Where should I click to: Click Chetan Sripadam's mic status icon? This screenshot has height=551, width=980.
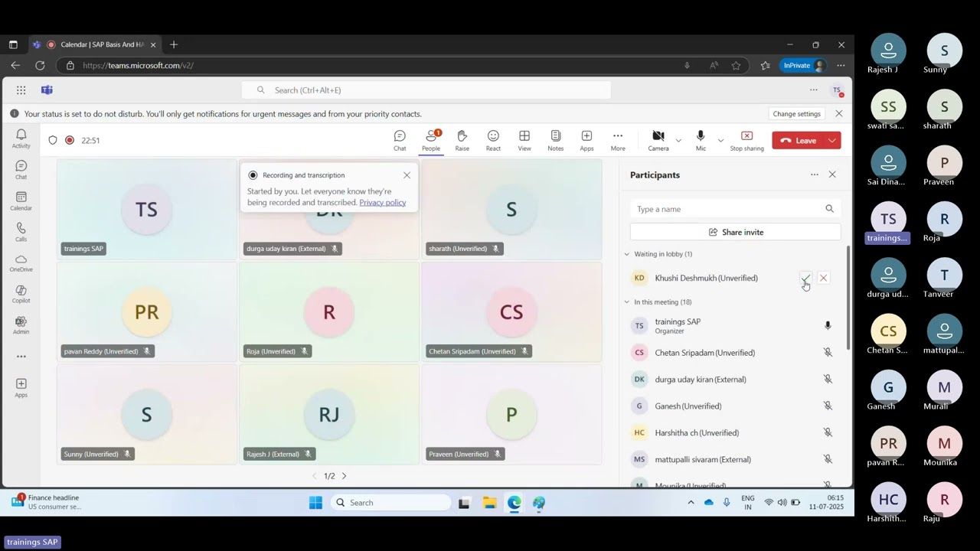pos(828,353)
